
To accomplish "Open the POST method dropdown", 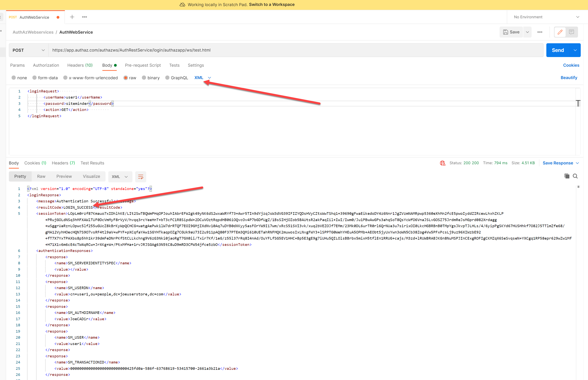I will (x=29, y=50).
